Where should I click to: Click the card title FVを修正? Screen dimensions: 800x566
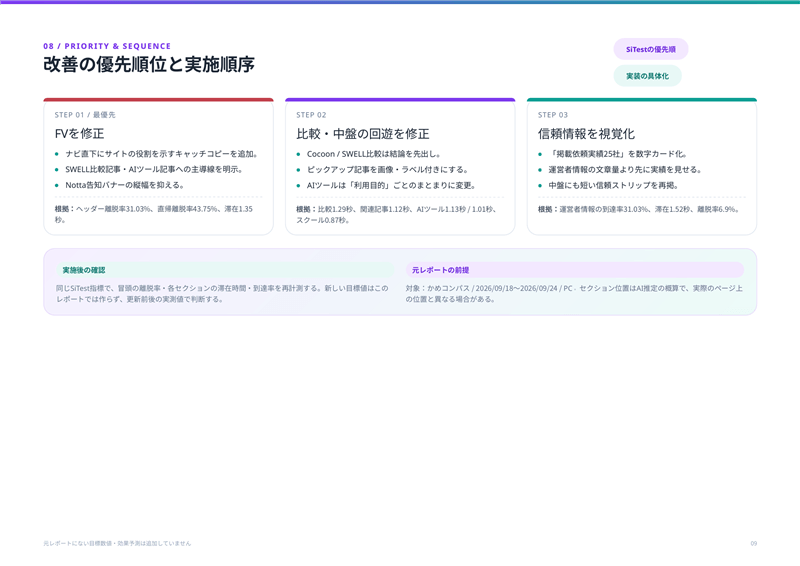pos(80,134)
